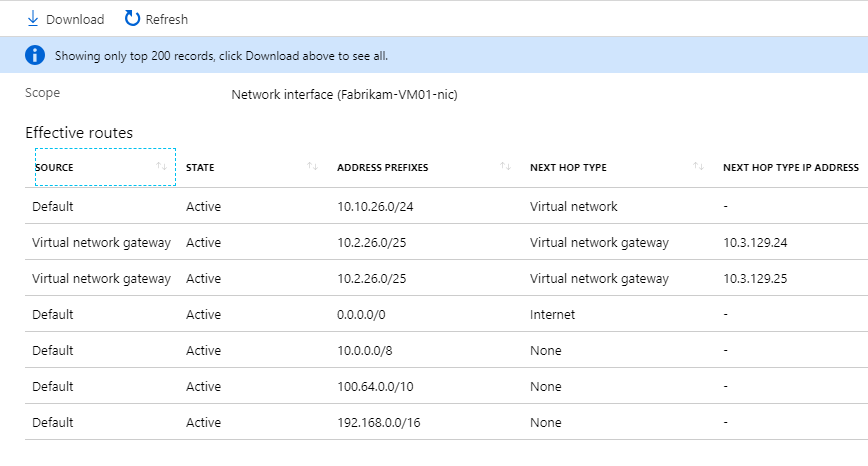Select the ADDRESS PREFIXES column header
This screenshot has width=868, height=466.
click(x=383, y=167)
